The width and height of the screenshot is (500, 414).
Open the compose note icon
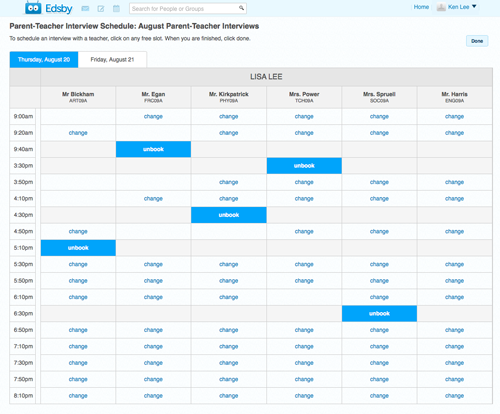(101, 9)
